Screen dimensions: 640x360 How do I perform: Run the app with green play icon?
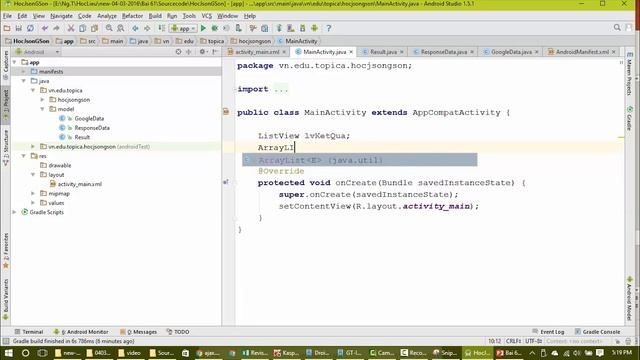click(x=203, y=28)
